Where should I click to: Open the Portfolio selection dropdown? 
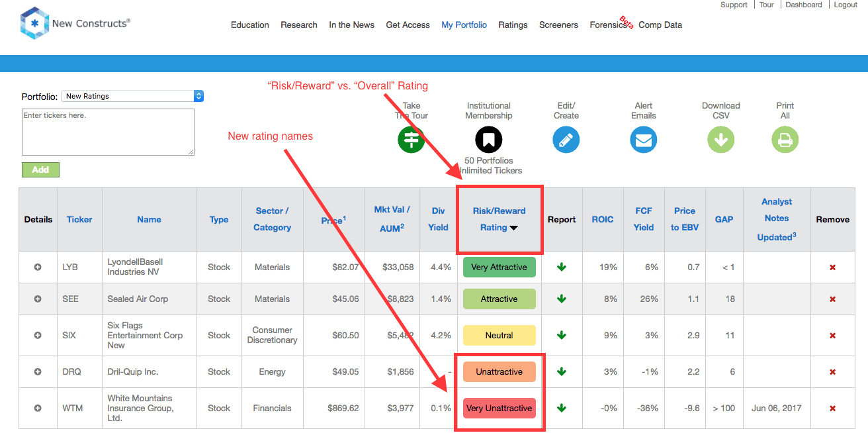pyautogui.click(x=132, y=96)
